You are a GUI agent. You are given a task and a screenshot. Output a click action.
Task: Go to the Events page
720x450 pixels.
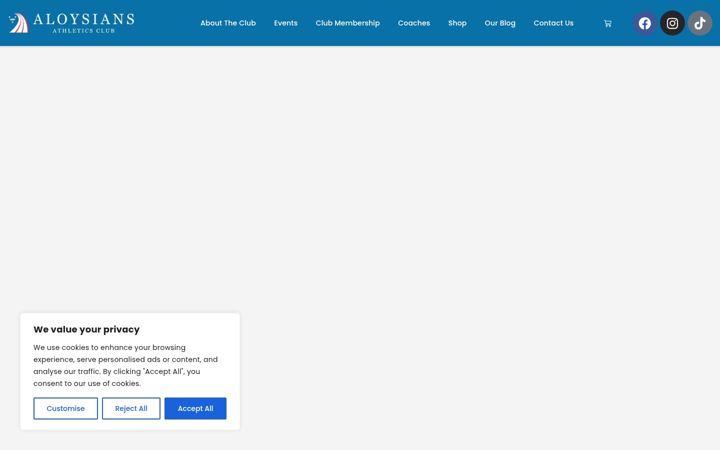pos(286,23)
